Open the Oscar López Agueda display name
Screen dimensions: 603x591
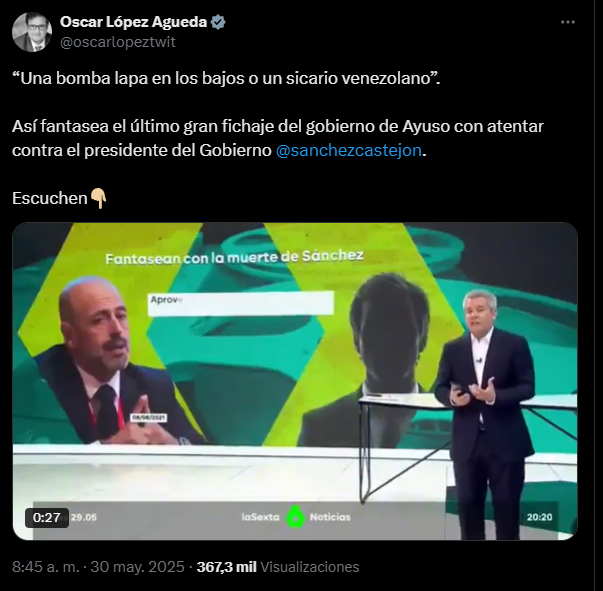click(x=133, y=22)
